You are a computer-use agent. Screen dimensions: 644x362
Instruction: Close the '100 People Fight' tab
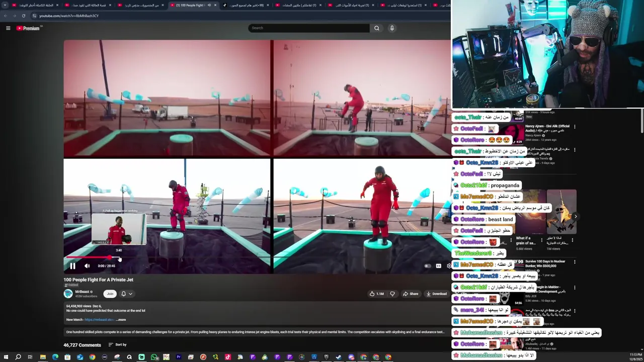coord(215,5)
